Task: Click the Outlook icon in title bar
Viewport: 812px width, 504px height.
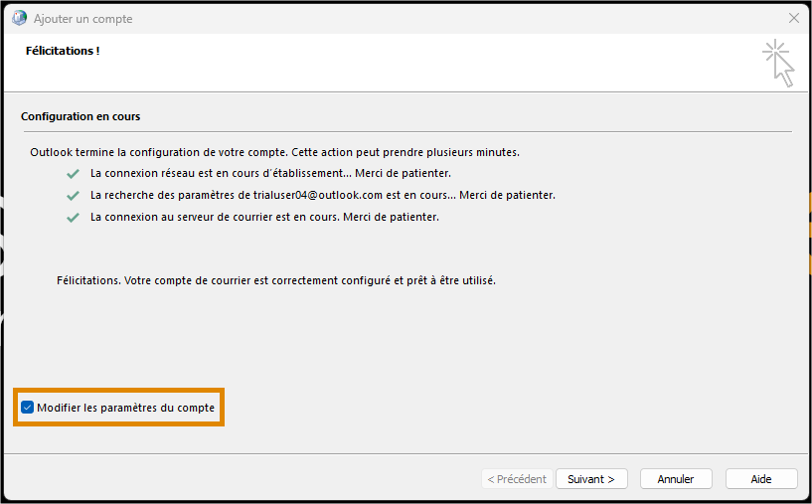Action: coord(19,18)
